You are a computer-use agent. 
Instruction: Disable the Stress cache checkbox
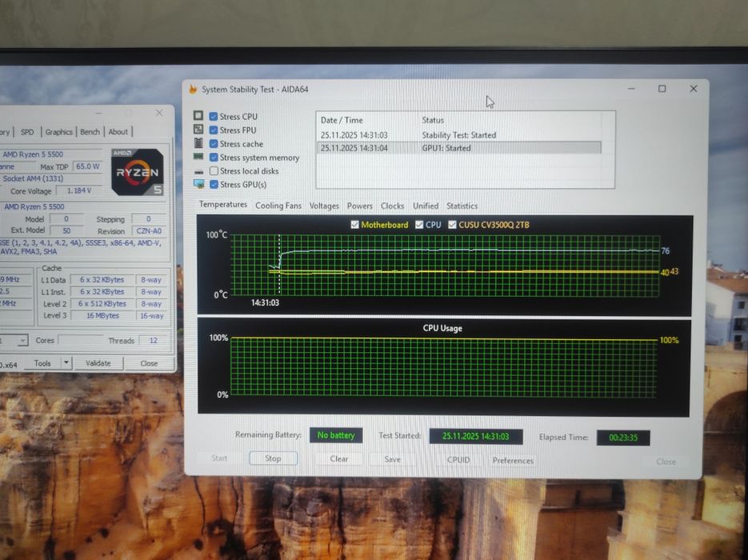tap(214, 143)
